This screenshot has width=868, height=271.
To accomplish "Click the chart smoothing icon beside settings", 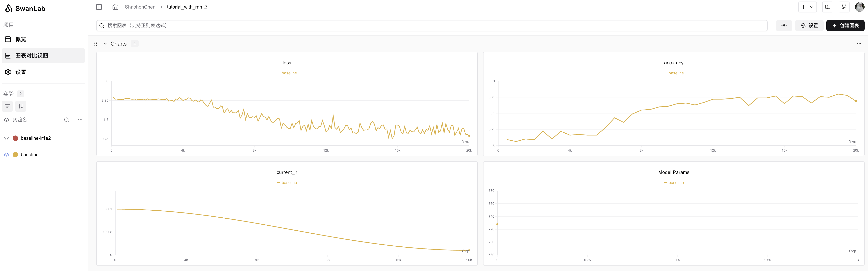I will click(x=784, y=26).
